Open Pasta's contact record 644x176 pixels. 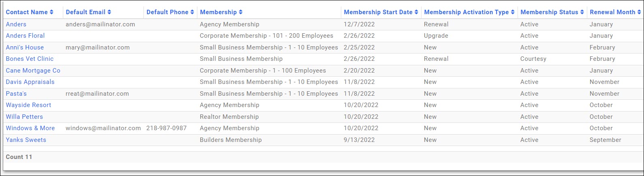coord(16,94)
